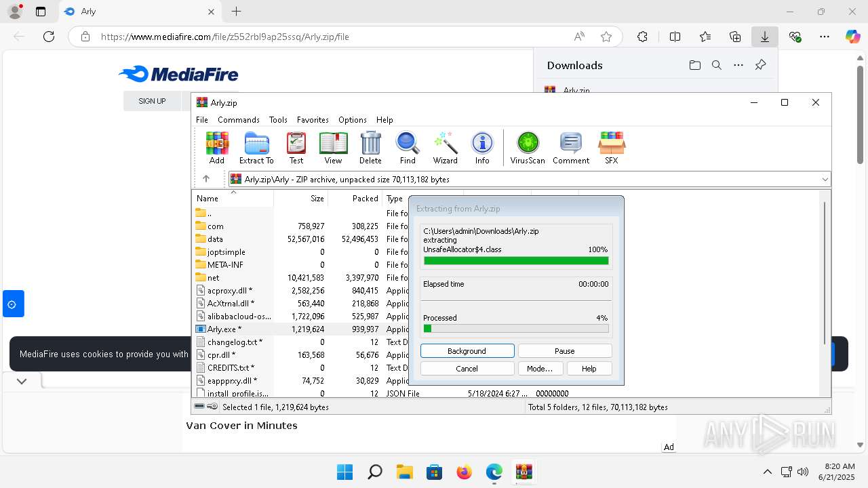
Task: Click the Mode... button
Action: coord(540,369)
